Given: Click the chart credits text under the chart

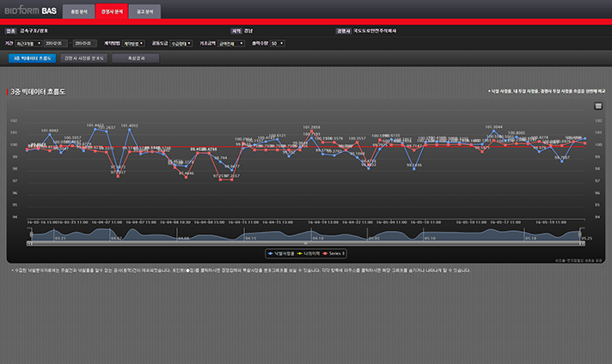Looking at the screenshot, I should [578, 261].
